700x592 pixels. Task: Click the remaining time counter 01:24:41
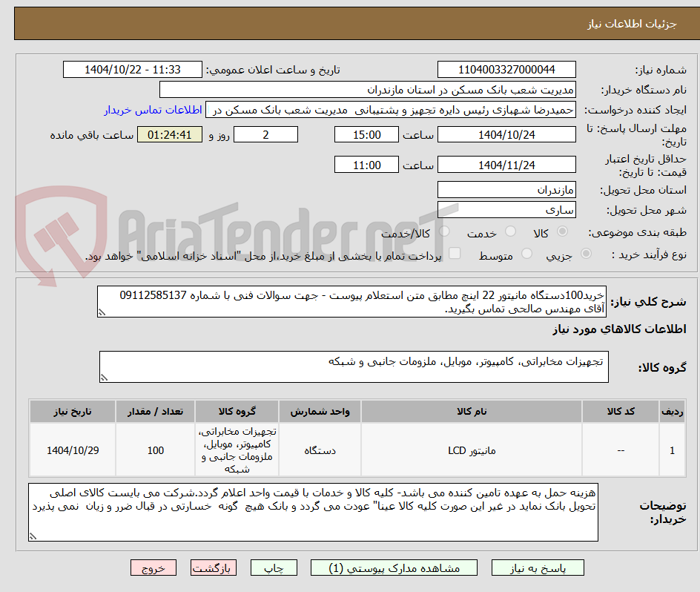tap(169, 134)
